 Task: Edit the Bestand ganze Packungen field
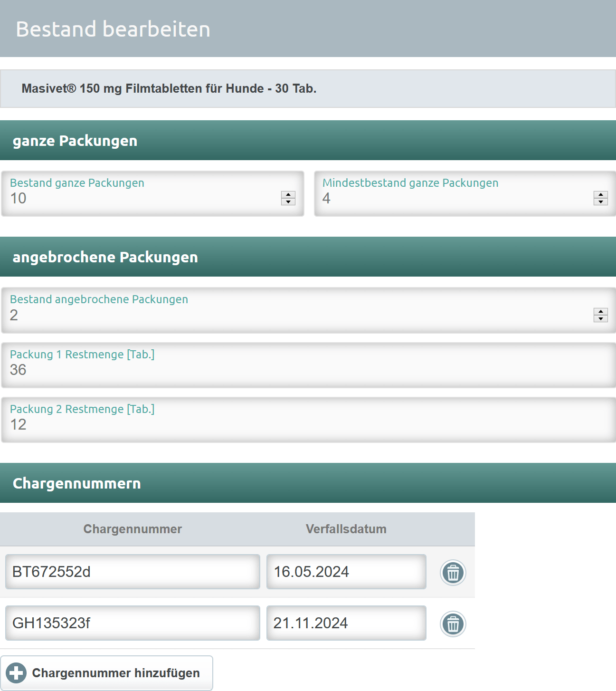click(x=152, y=194)
